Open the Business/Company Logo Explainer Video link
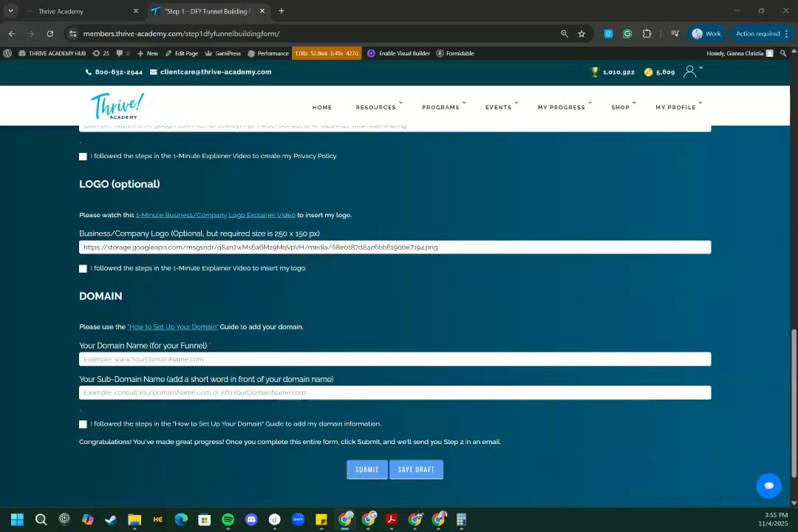Viewport: 798px width, 532px height. tap(215, 215)
